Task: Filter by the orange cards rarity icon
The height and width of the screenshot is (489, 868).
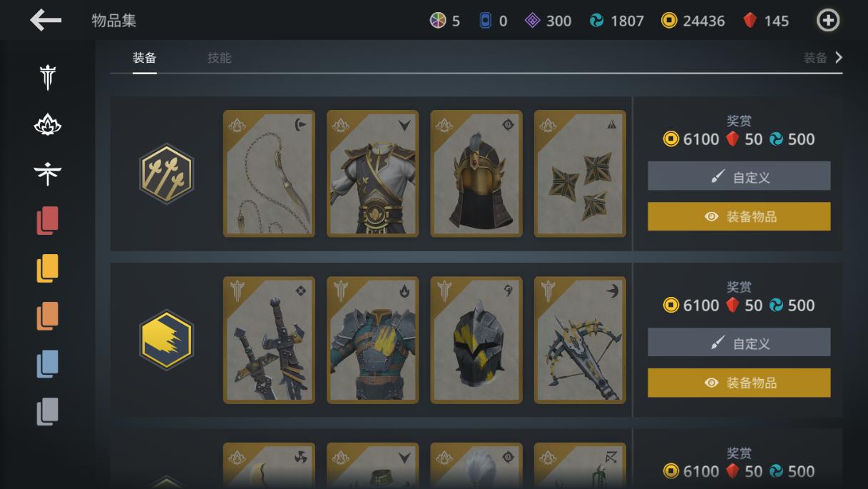Action: pyautogui.click(x=48, y=316)
